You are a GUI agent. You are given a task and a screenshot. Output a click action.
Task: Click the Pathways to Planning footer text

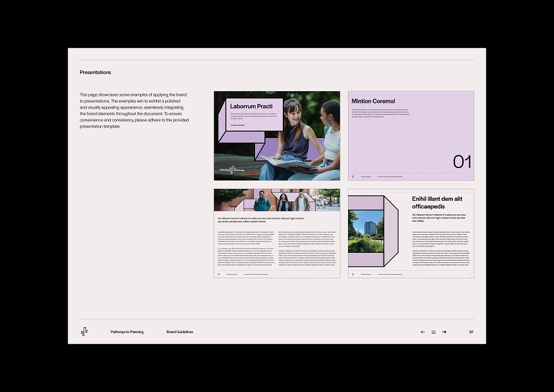click(x=127, y=332)
